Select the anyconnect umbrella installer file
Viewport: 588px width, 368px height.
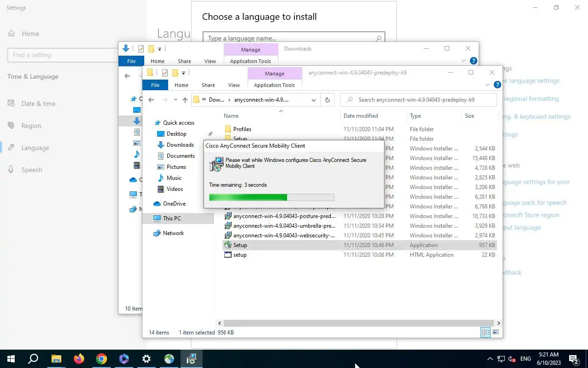(360, 226)
